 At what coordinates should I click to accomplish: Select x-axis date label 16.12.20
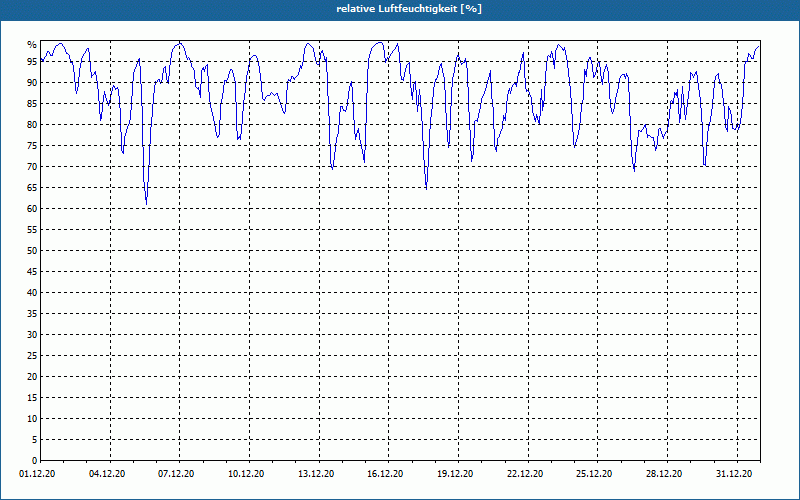point(385,474)
